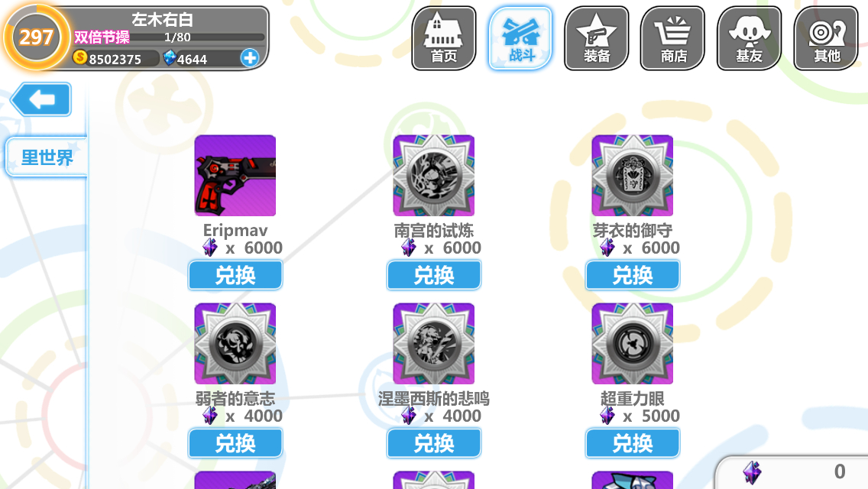Viewport: 868px width, 489px height.
Task: Redeem 南宫的试炼 with 兑换 button
Action: 434,275
